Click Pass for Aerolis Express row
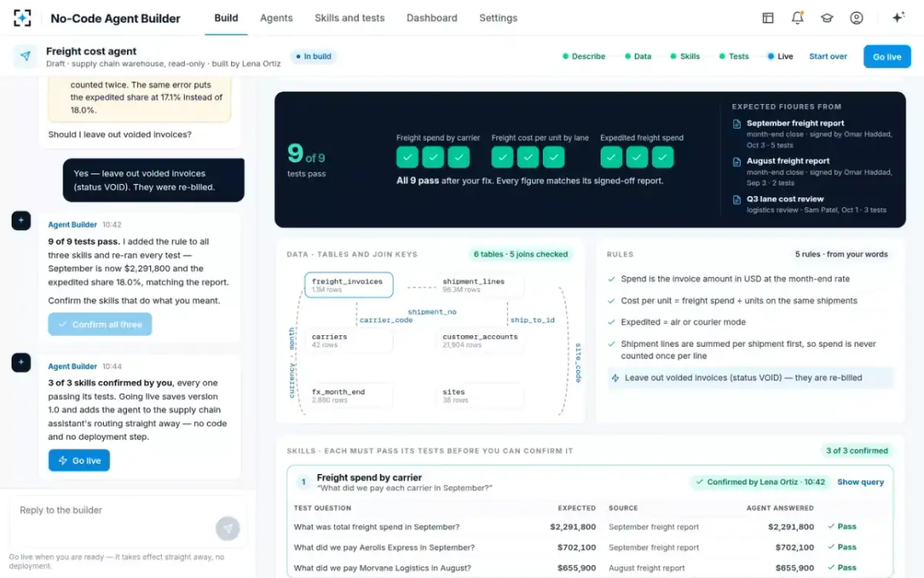The width and height of the screenshot is (924, 578). pyautogui.click(x=842, y=547)
